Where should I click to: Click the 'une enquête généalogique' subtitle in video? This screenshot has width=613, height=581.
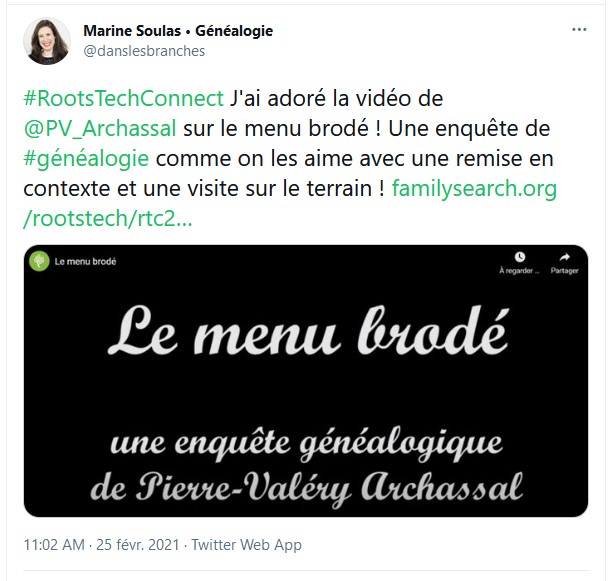click(306, 444)
